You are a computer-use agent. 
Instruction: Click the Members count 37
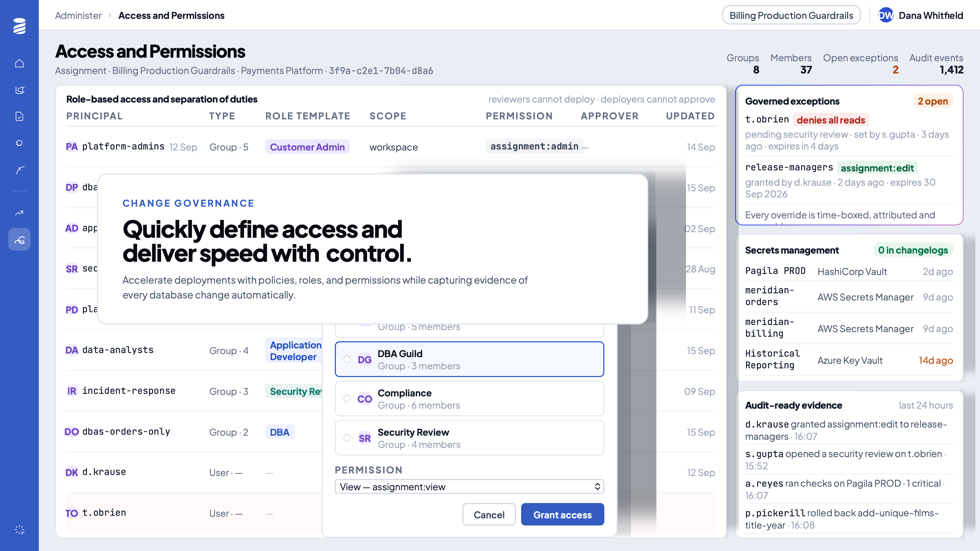806,70
